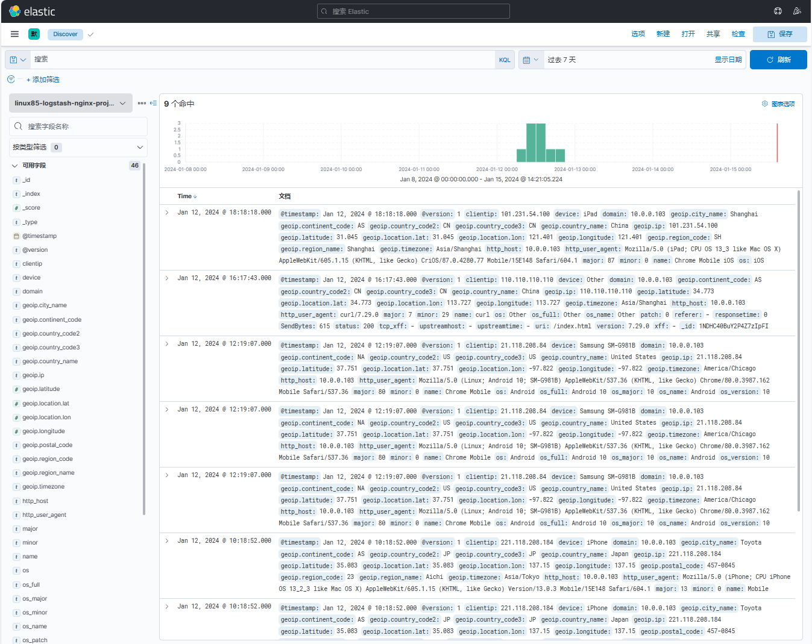Open the hamburger navigation menu
The width and height of the screenshot is (812, 644).
coord(14,34)
